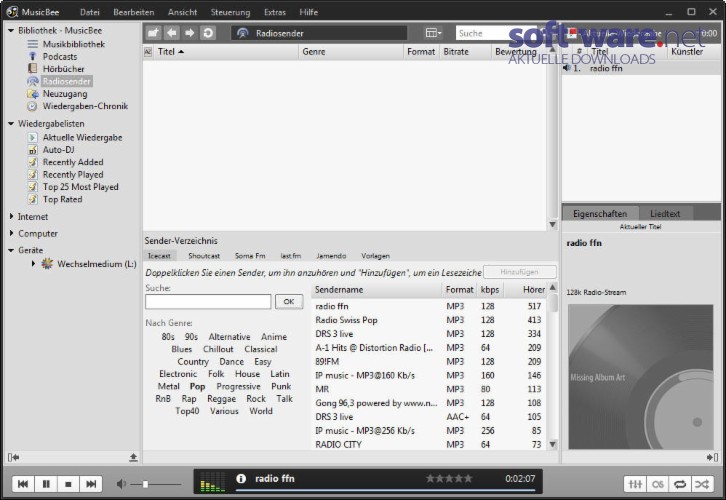Image resolution: width=726 pixels, height=500 pixels.
Task: Open Top 25 Most Played playlist
Action: pos(81,187)
